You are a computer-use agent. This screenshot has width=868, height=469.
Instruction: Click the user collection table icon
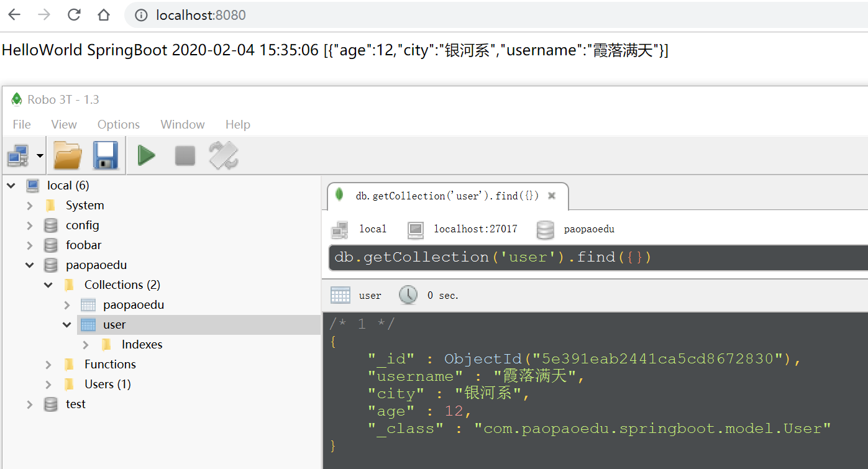88,324
